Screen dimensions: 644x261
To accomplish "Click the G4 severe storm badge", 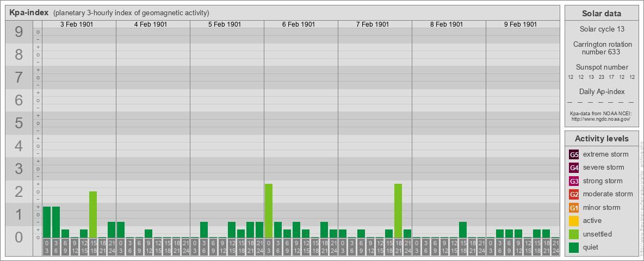I will [x=574, y=167].
